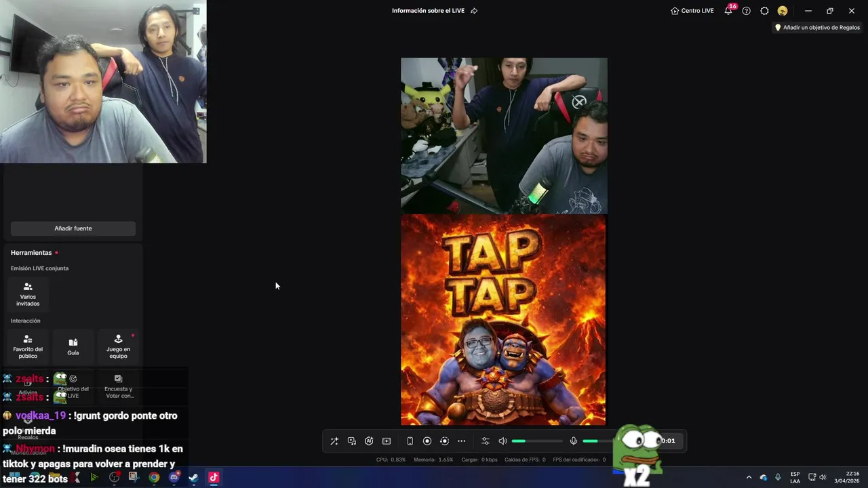Open the three-dot more options menu
This screenshot has width=868, height=488.
click(x=462, y=441)
